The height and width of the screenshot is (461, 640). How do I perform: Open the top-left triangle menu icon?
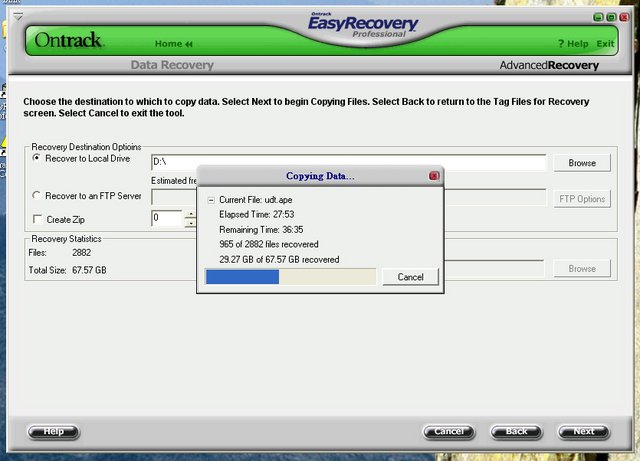click(18, 17)
